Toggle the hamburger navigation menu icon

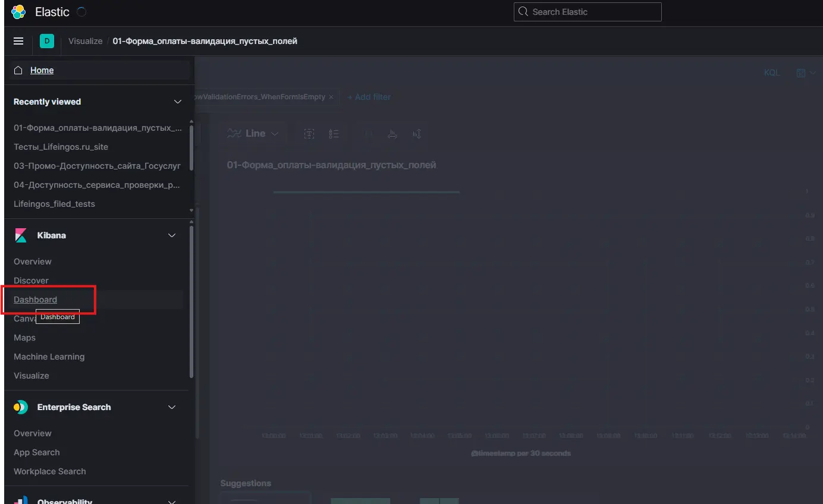pos(18,41)
